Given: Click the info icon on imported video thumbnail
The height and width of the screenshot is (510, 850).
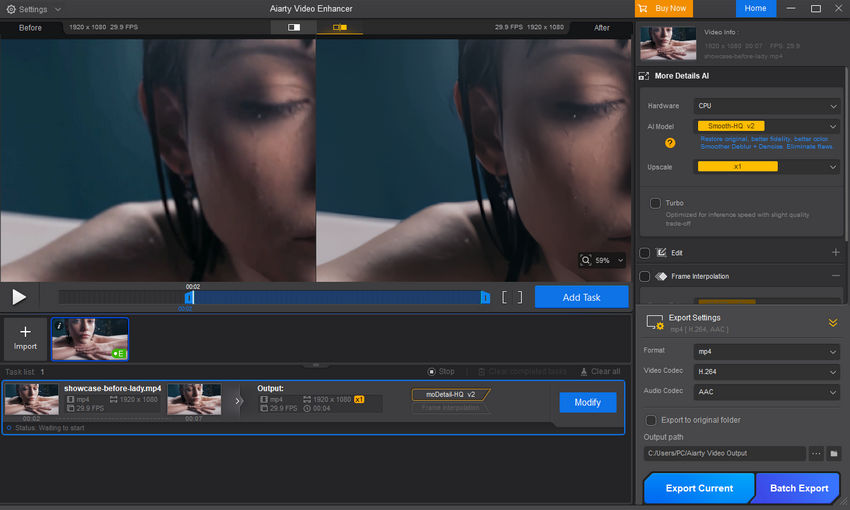Looking at the screenshot, I should (59, 325).
